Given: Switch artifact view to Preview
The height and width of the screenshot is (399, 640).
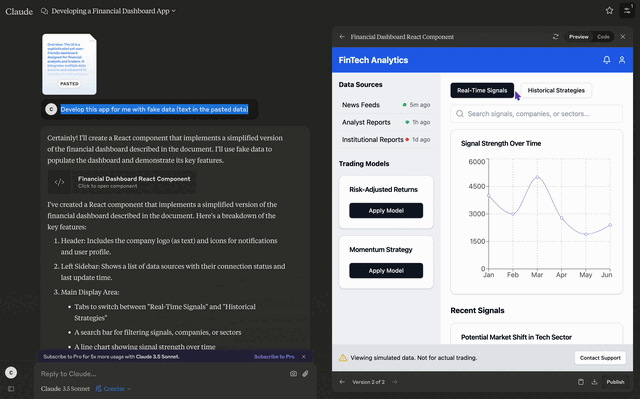Looking at the screenshot, I should (x=579, y=37).
